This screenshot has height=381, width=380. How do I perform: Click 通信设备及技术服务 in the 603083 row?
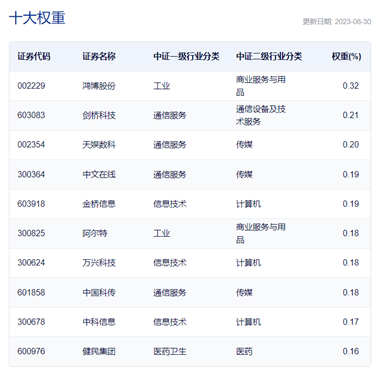coord(261,115)
